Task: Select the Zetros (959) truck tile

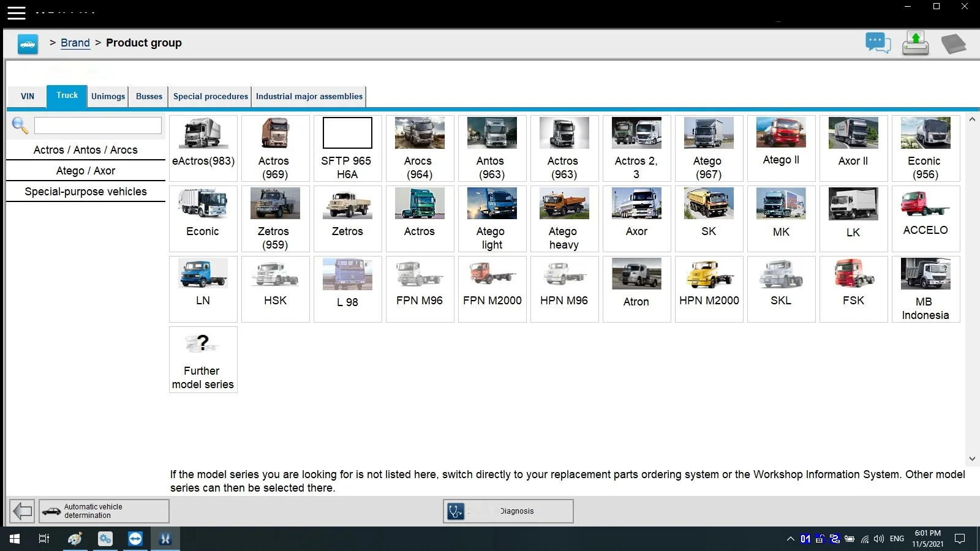Action: click(276, 219)
